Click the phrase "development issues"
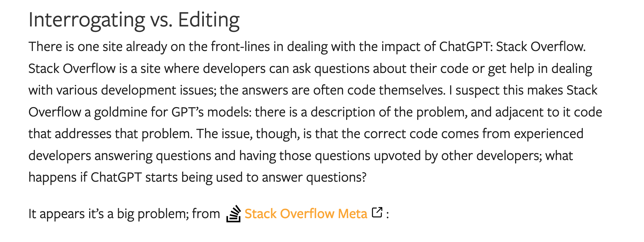This screenshot has width=644, height=242. coord(158,90)
